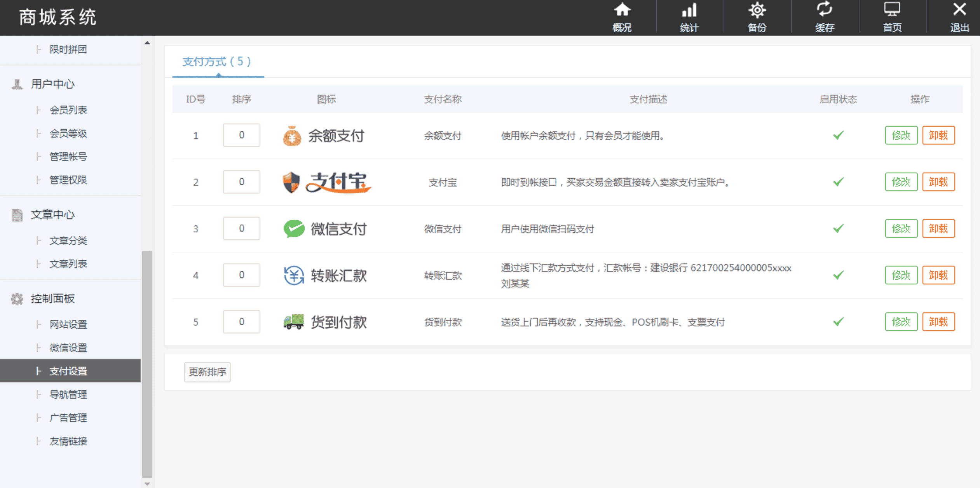Image resolution: width=980 pixels, height=488 pixels.
Task: Click the WeChat Pay green chat icon
Action: [x=293, y=229]
